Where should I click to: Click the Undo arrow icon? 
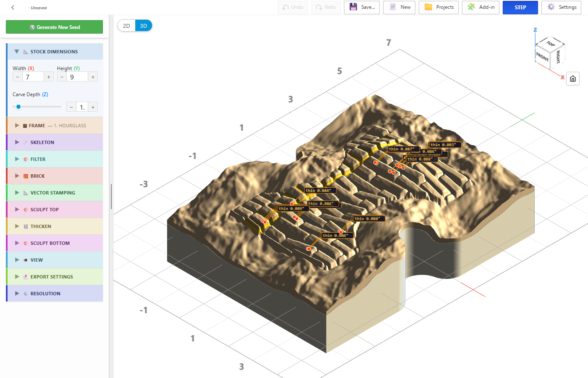(x=286, y=8)
